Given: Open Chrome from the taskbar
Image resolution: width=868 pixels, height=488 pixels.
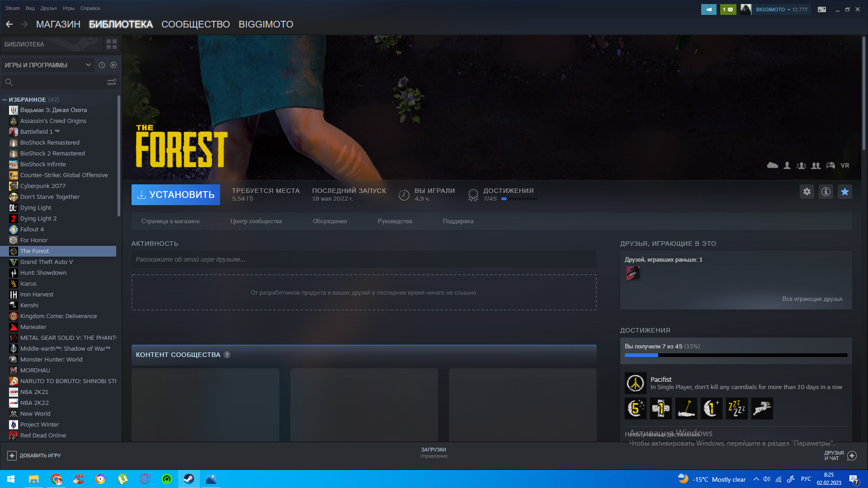Looking at the screenshot, I should coord(56,479).
